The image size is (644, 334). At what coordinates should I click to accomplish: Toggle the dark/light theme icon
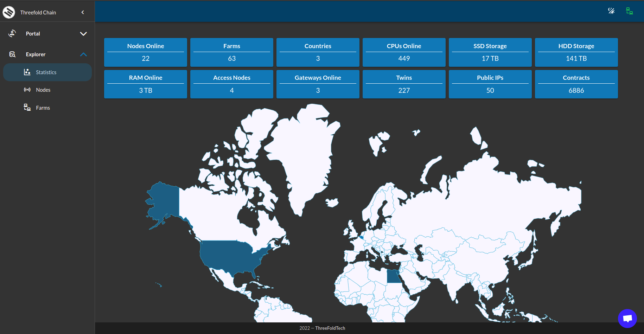(x=611, y=11)
